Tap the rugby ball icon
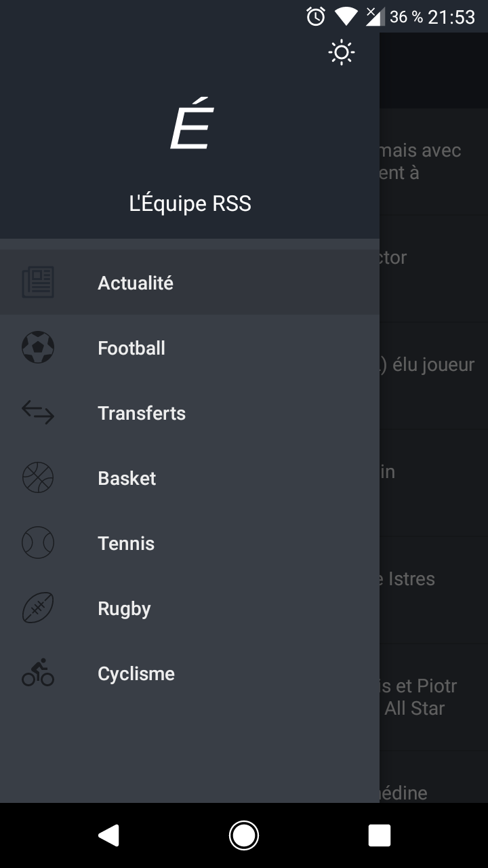This screenshot has width=488, height=868. [38, 608]
